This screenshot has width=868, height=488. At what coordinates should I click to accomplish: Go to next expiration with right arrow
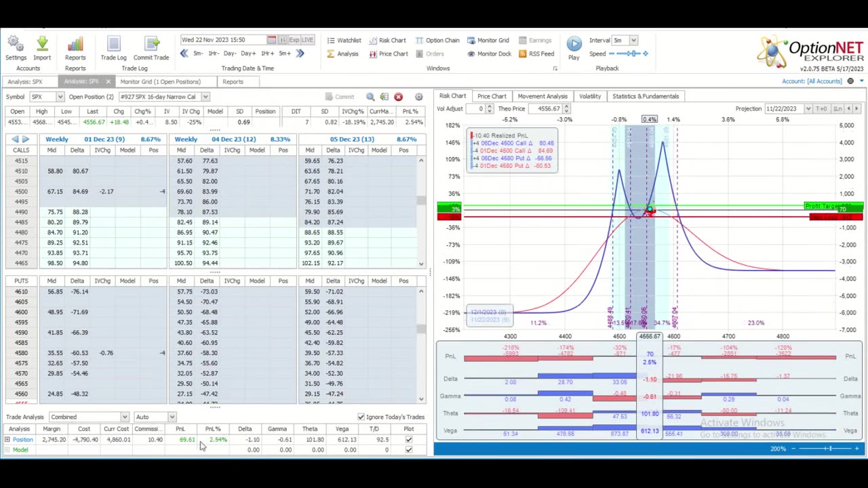click(x=26, y=139)
